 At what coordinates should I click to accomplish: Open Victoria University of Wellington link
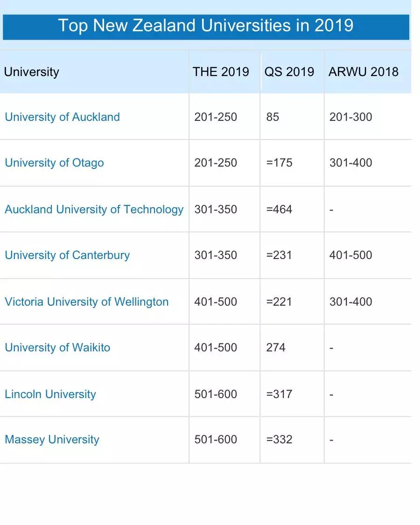(86, 301)
